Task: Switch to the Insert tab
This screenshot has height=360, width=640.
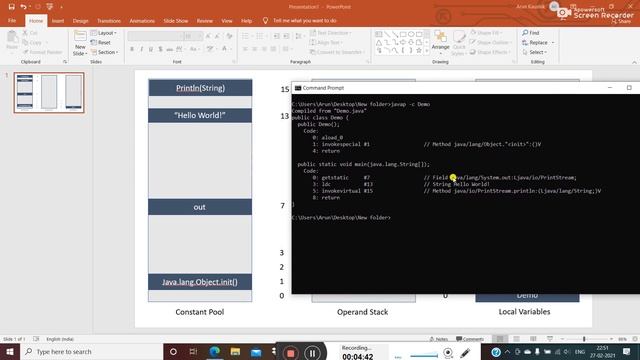Action: (58, 20)
